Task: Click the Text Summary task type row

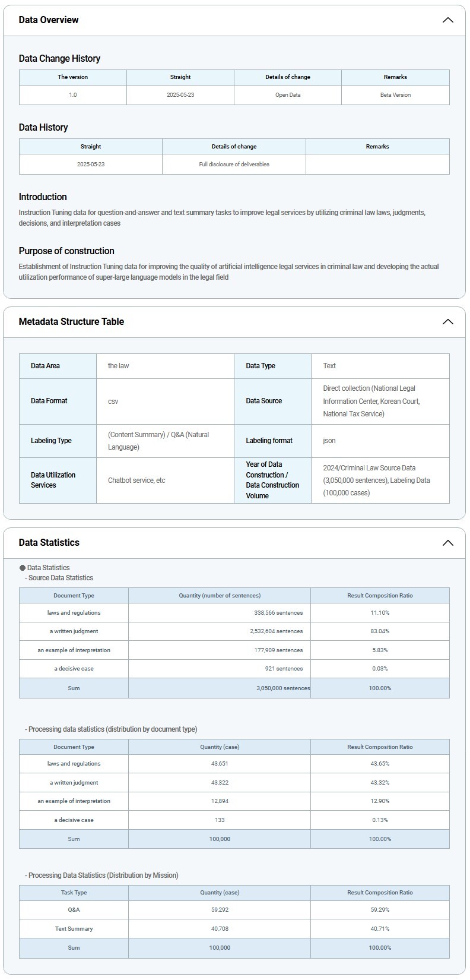Action: coord(74,929)
